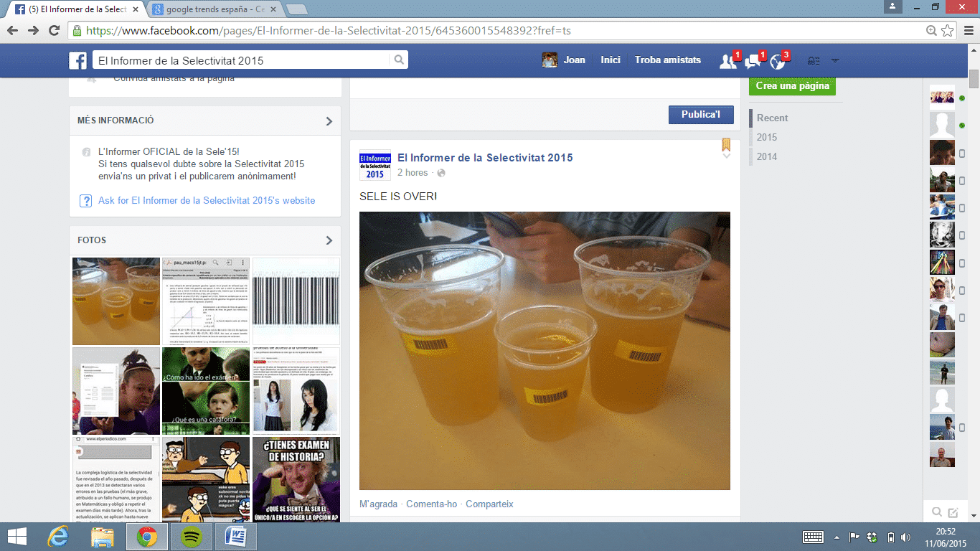Click the Publica'l button
Screen dimensions: 980x551
[700, 114]
